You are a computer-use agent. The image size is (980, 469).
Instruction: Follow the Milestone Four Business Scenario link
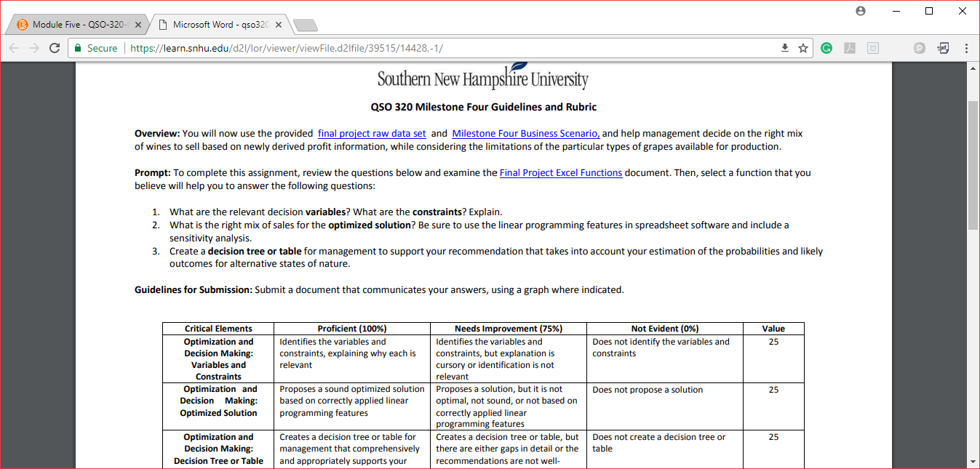(526, 134)
